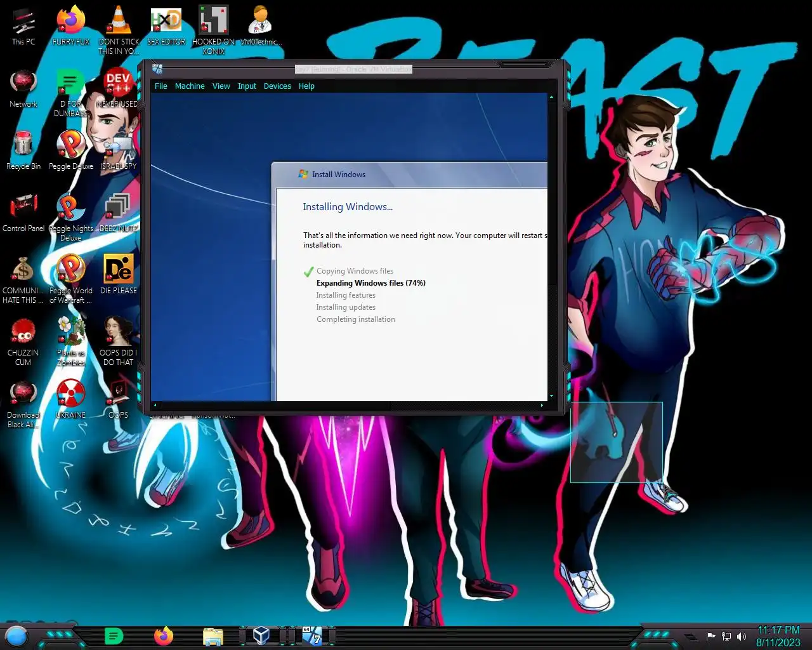Select the Recycle Bin desktop icon
This screenshot has height=650, width=812.
tap(23, 151)
